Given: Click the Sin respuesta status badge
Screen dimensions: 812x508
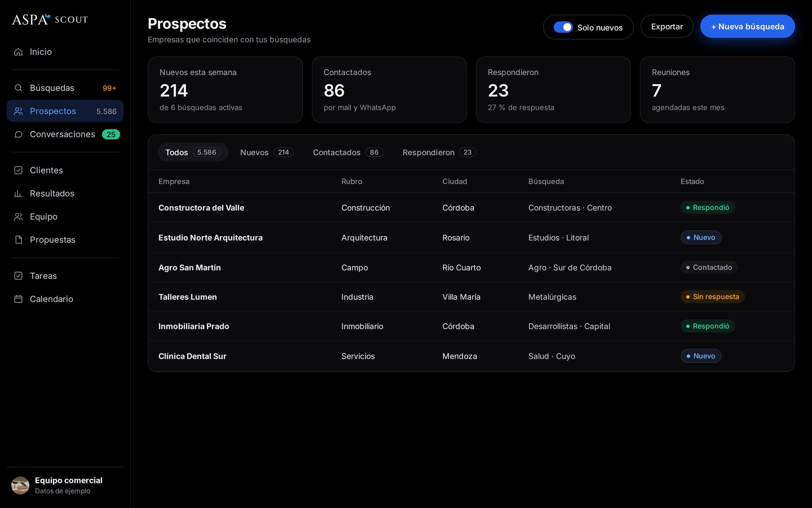Looking at the screenshot, I should [x=712, y=297].
